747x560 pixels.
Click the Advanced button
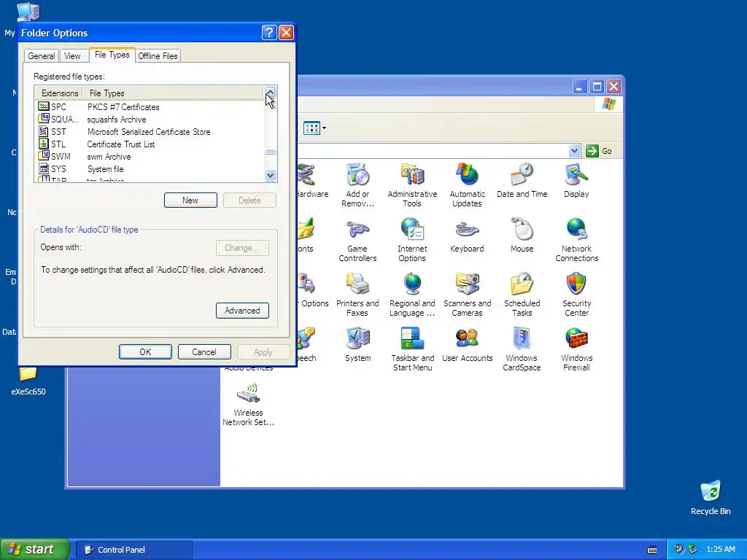(x=242, y=311)
